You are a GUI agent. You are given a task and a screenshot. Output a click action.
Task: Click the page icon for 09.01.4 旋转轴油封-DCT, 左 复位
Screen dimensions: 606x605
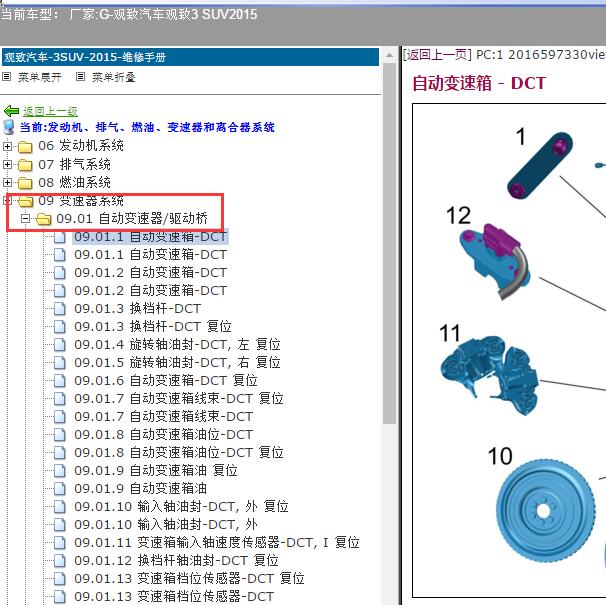coord(60,344)
